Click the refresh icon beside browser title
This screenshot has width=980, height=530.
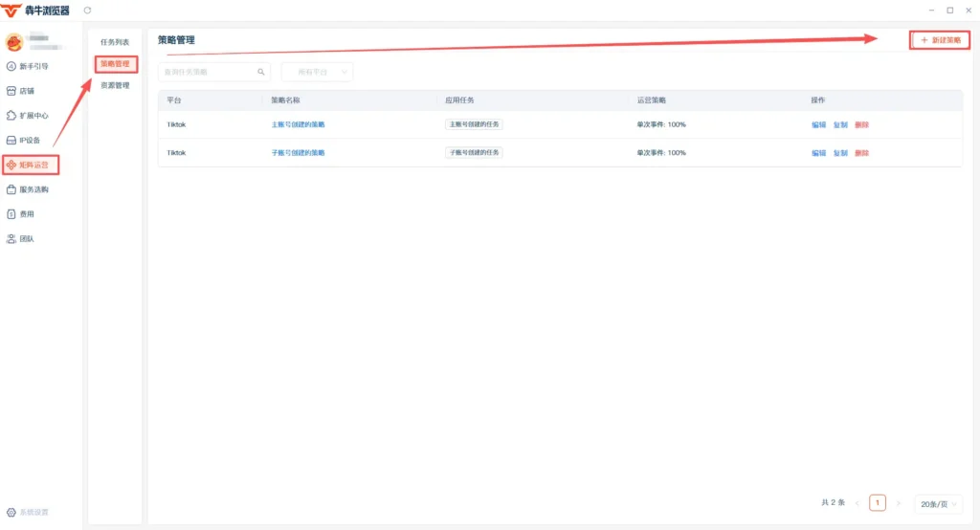pos(87,10)
